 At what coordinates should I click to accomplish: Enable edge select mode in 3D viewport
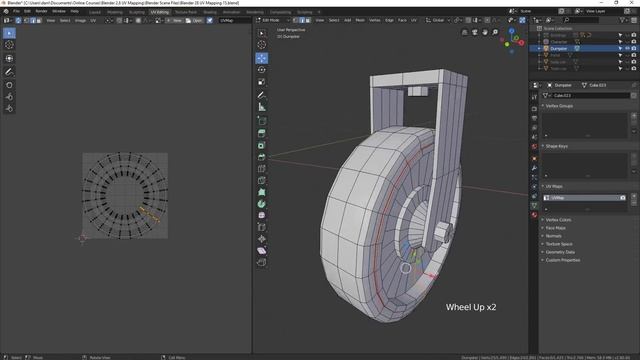point(302,20)
